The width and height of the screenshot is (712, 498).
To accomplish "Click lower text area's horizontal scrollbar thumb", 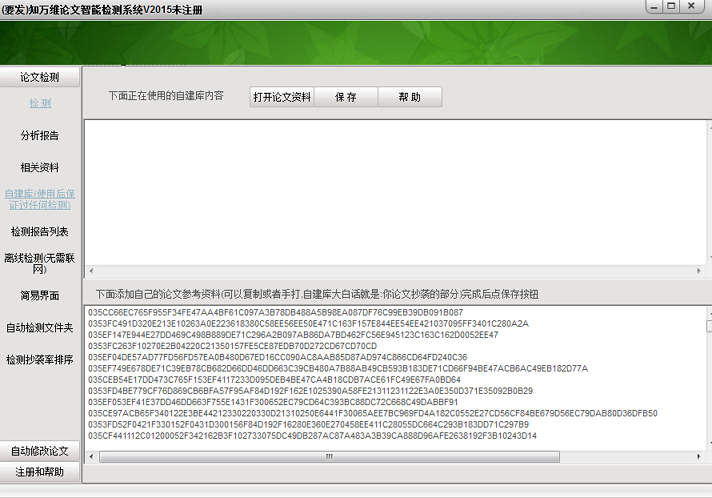I will (329, 456).
